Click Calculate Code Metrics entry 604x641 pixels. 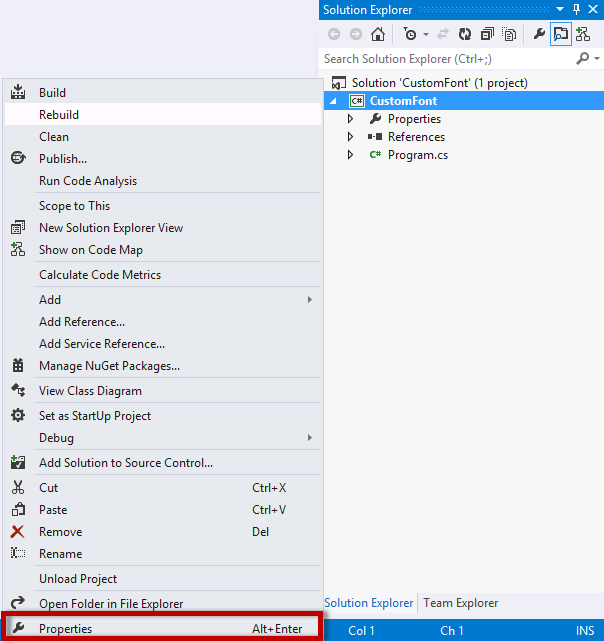pyautogui.click(x=163, y=275)
